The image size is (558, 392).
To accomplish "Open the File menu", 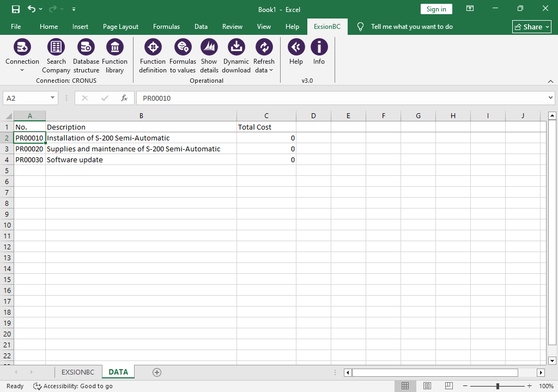I will pos(16,27).
